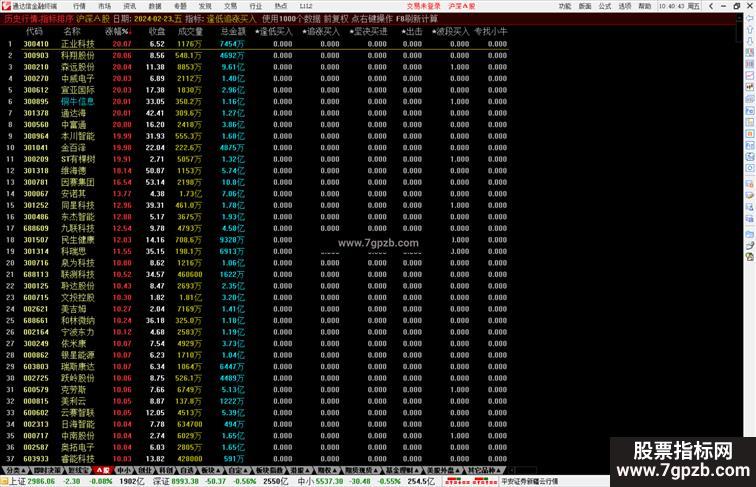Expand the 自定 bottom tab
The height and width of the screenshot is (487, 756).
point(237,470)
